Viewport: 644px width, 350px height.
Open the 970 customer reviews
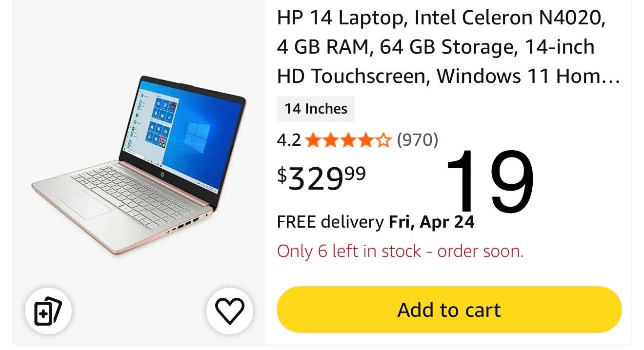click(x=418, y=140)
